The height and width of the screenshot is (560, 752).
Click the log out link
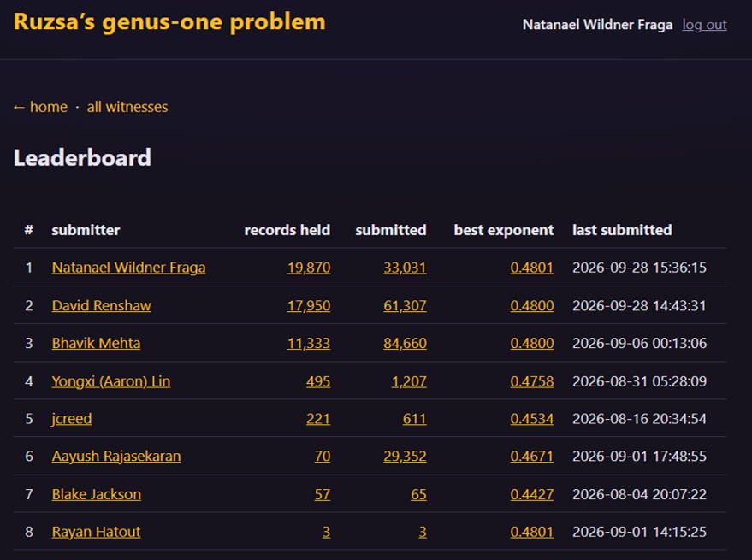pyautogui.click(x=705, y=25)
